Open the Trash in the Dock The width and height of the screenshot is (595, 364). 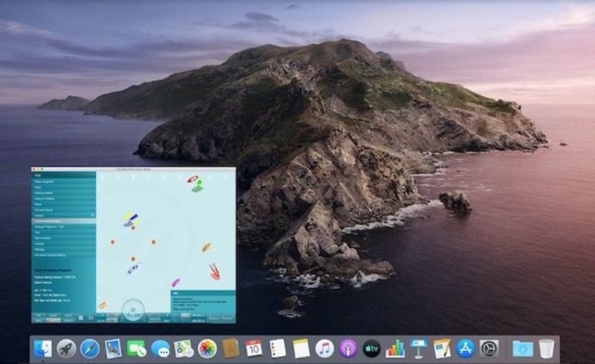click(x=547, y=348)
